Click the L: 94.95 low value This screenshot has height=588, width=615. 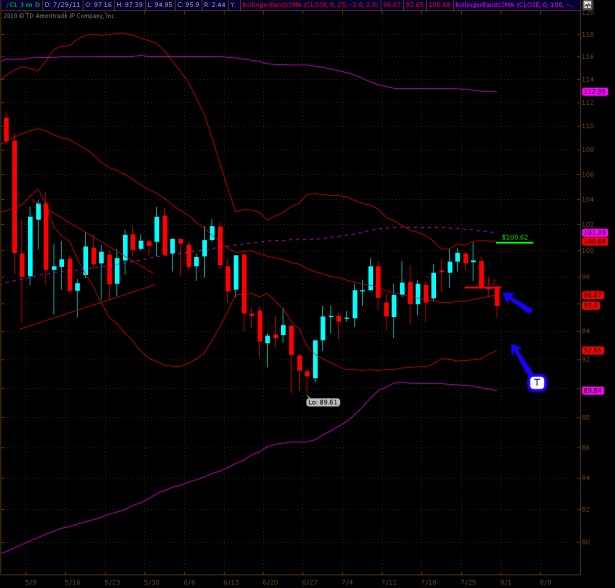160,5
